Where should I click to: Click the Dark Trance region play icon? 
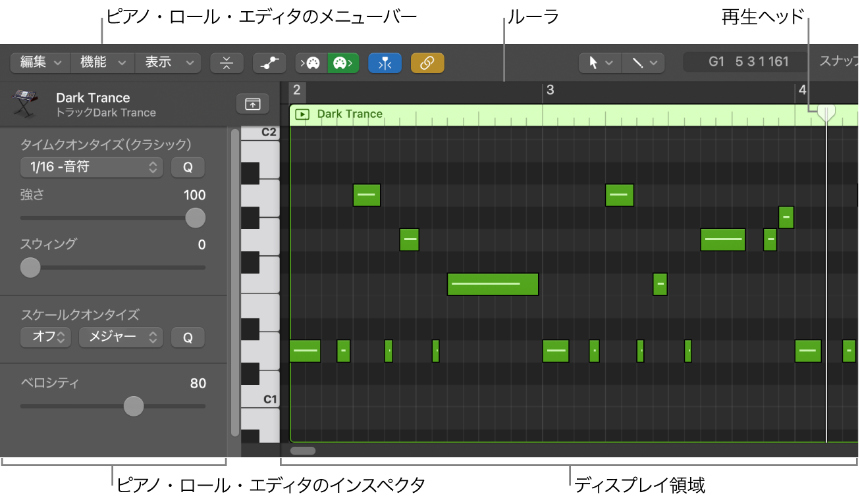(302, 114)
